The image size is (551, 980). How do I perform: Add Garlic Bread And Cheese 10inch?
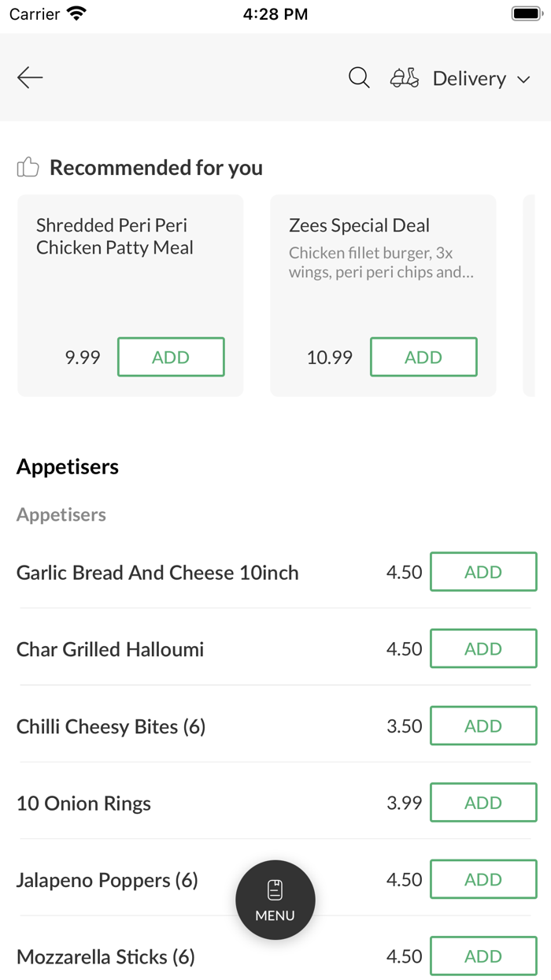pos(483,572)
